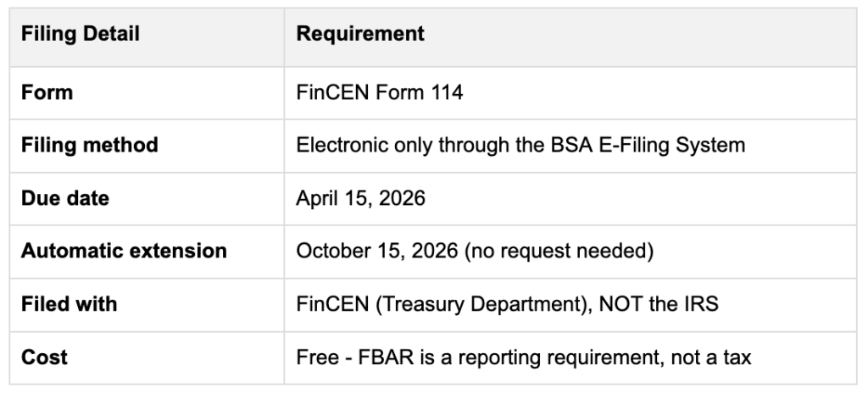Click the 'Filing Detail' column header
The image size is (868, 393).
[80, 36]
